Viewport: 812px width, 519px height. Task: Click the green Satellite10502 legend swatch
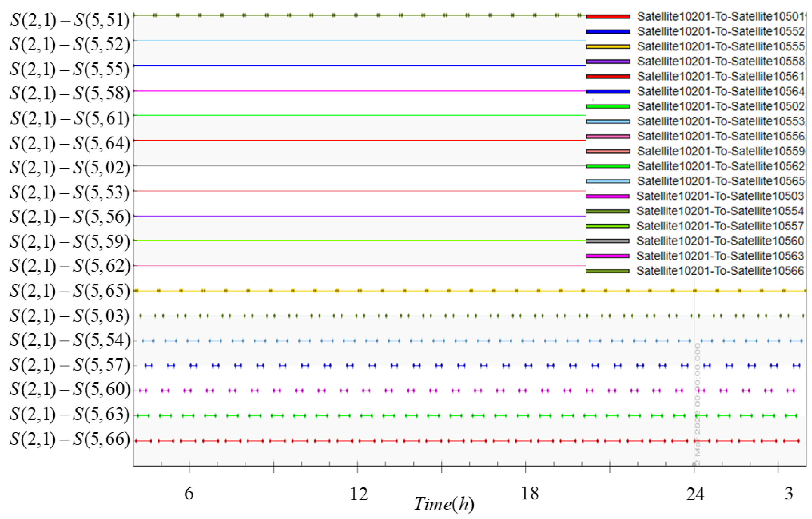608,107
